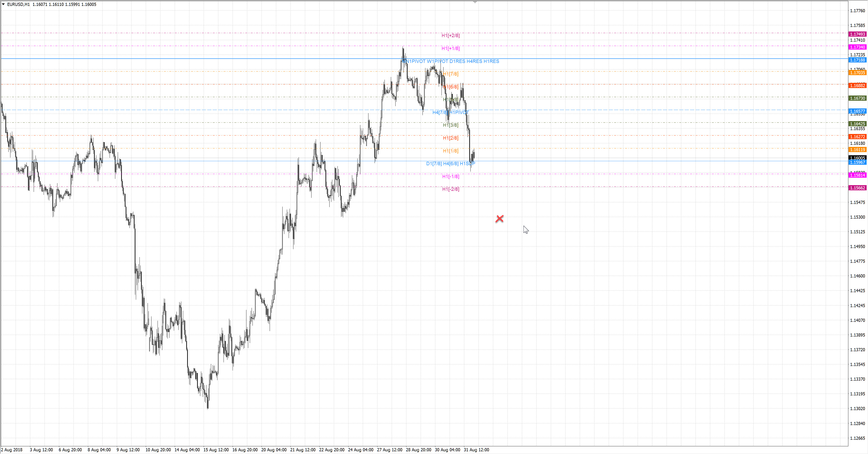Viewport: 868px width, 454px height.
Task: Select the H1[2/8] level label
Action: tap(451, 138)
